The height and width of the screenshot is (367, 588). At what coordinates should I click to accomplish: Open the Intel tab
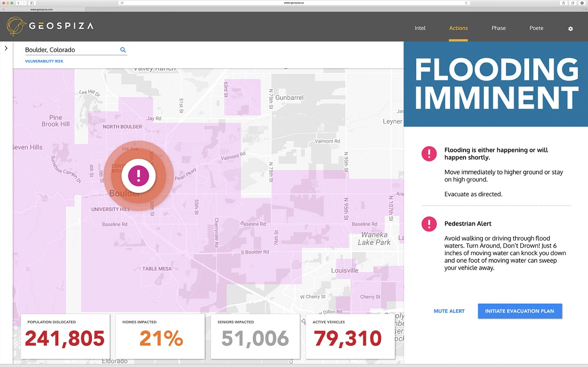[x=420, y=28]
